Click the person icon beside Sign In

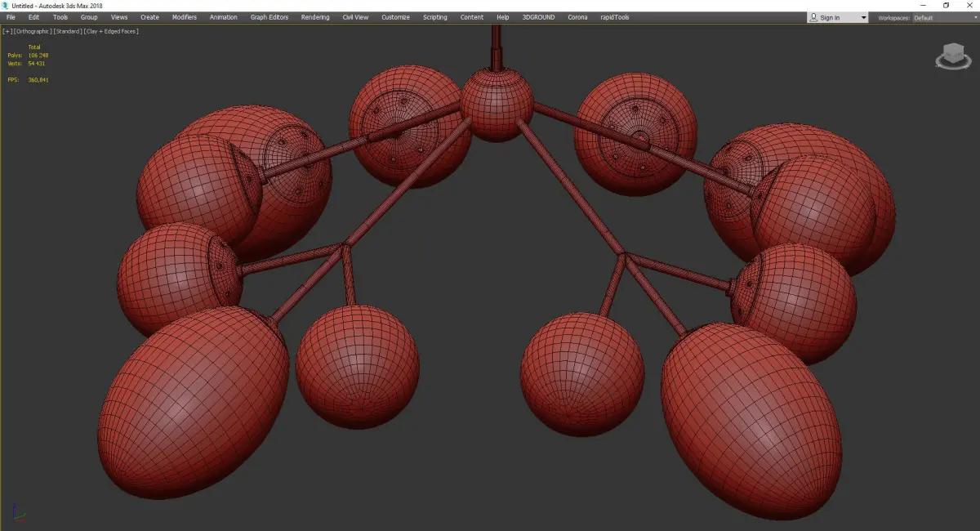click(x=814, y=18)
